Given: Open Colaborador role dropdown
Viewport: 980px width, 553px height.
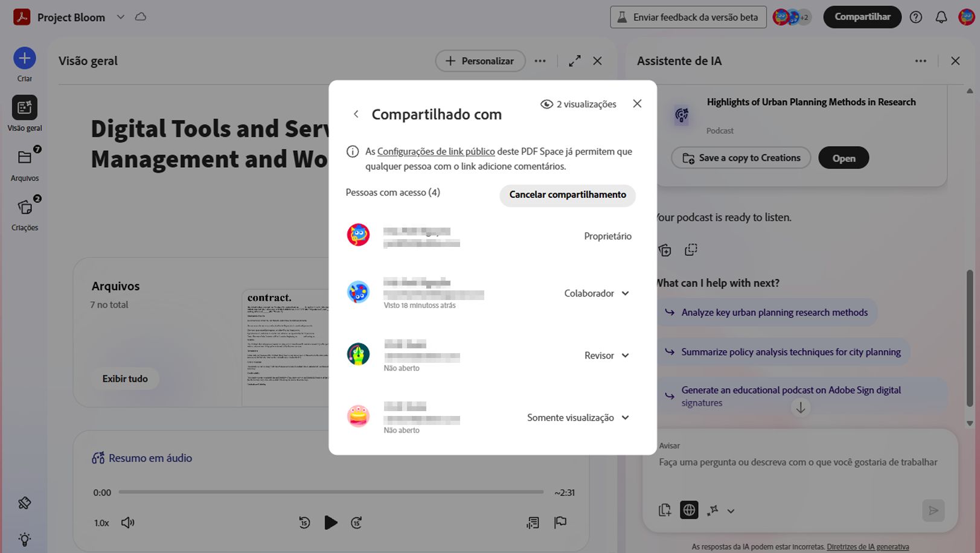Looking at the screenshot, I should (x=597, y=293).
